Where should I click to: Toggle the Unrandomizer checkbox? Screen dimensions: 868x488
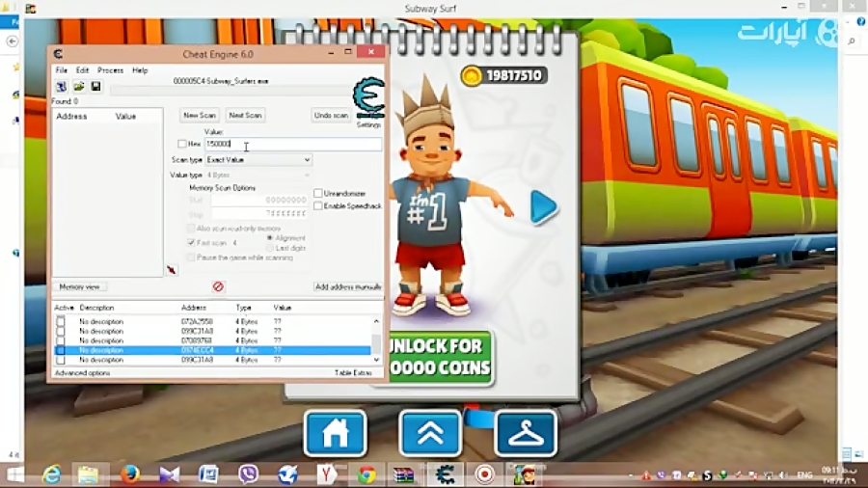(x=318, y=193)
